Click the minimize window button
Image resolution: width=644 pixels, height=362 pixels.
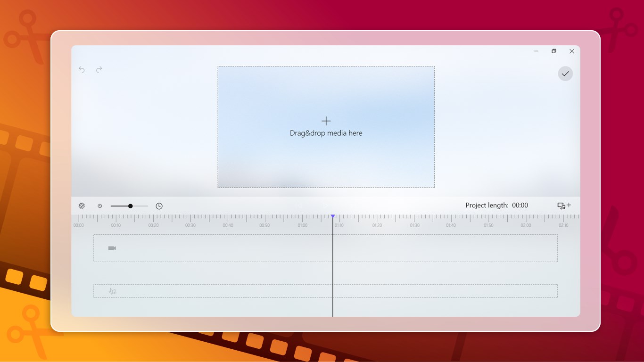pyautogui.click(x=536, y=51)
